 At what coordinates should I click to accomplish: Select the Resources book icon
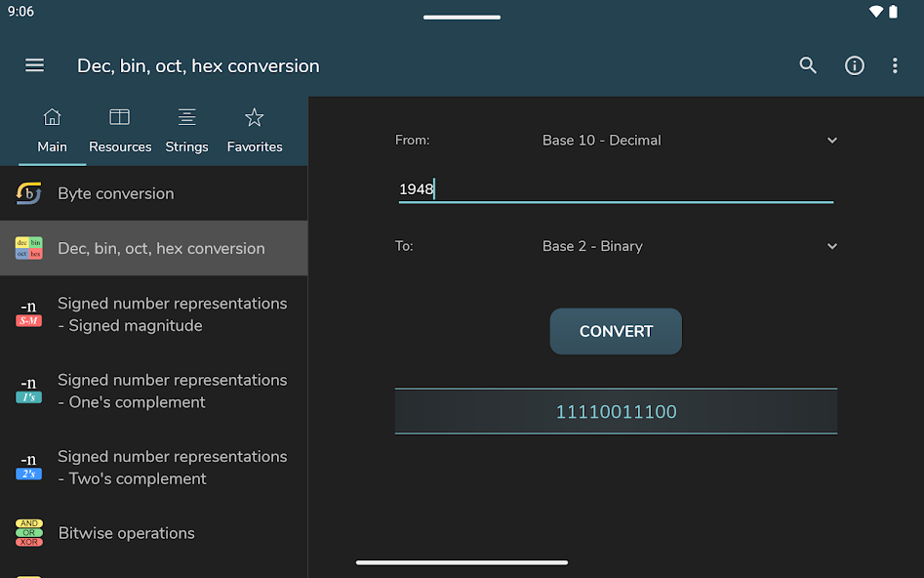coord(120,117)
